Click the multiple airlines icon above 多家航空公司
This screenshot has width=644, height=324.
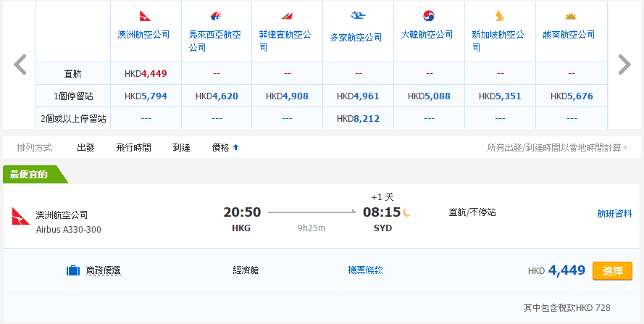(357, 15)
